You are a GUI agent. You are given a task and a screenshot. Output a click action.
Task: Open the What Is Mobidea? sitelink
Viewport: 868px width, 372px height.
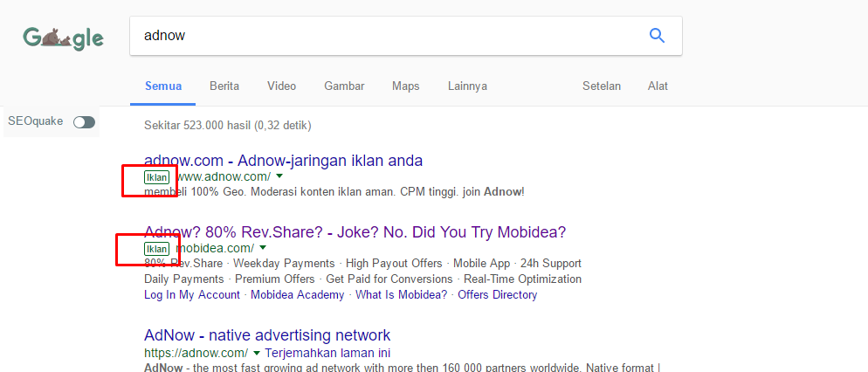pos(402,295)
